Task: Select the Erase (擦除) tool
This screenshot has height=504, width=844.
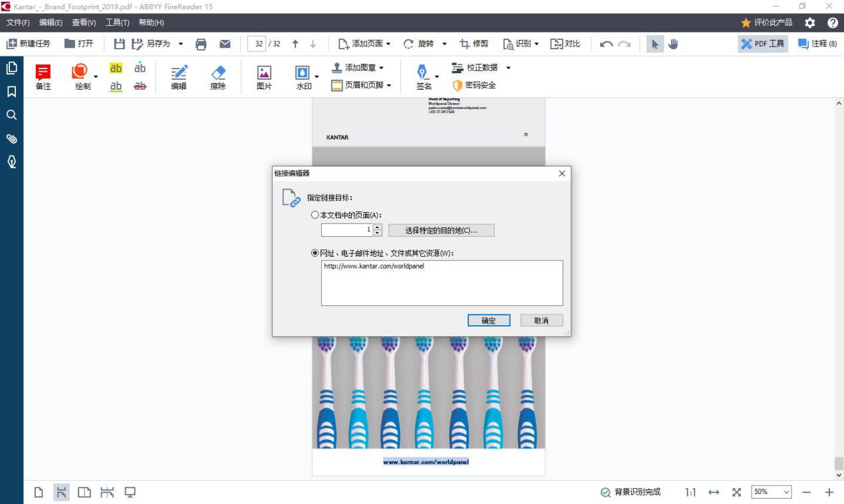Action: [218, 77]
